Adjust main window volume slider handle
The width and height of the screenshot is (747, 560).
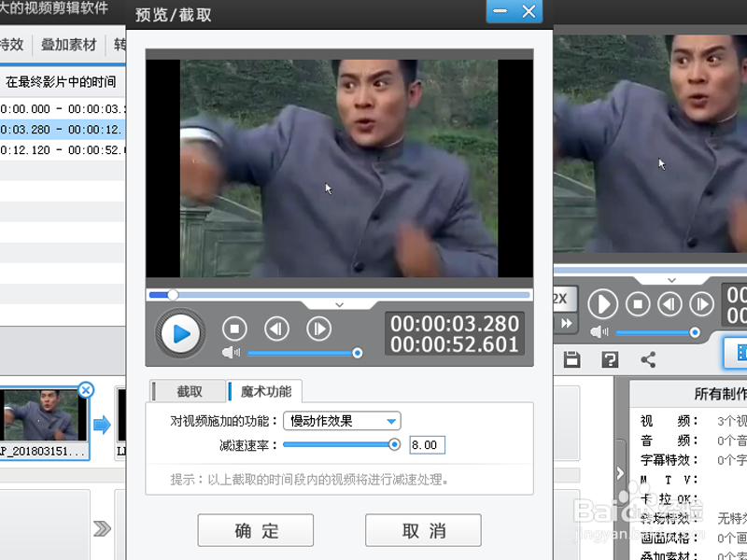click(695, 332)
